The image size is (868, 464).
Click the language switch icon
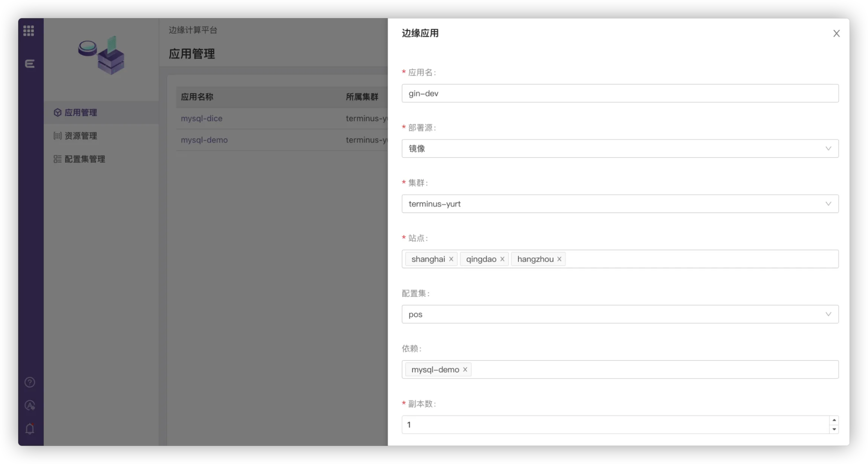(30, 405)
